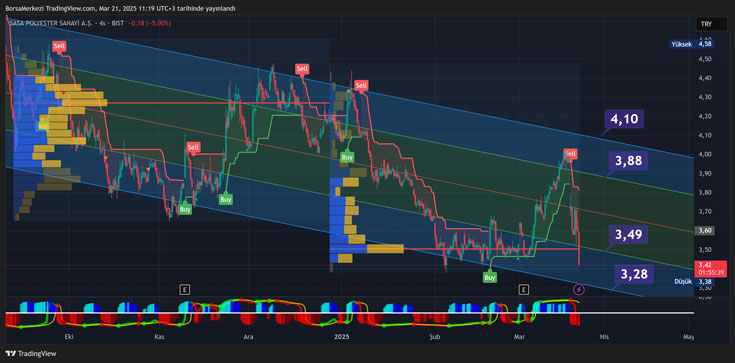Click the Eki label on time axis

69,337
